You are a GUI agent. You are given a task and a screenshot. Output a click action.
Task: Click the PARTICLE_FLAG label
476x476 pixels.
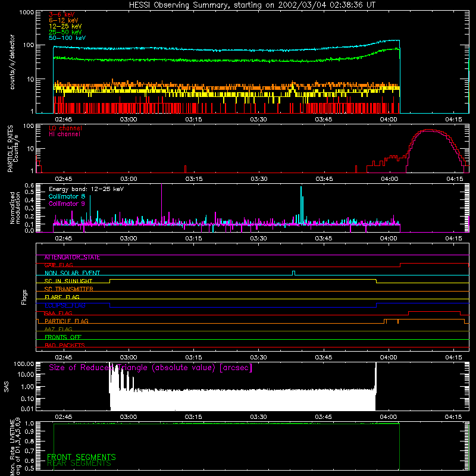coord(67,321)
